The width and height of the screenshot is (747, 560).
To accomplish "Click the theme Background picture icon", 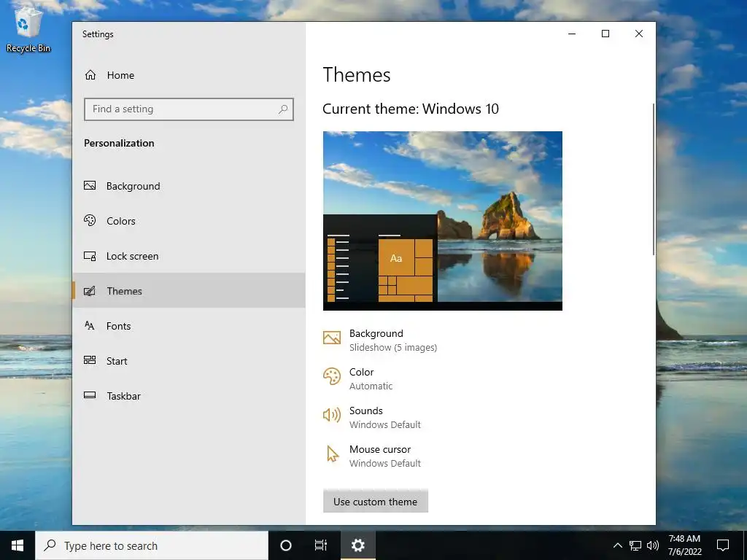I will coord(332,338).
